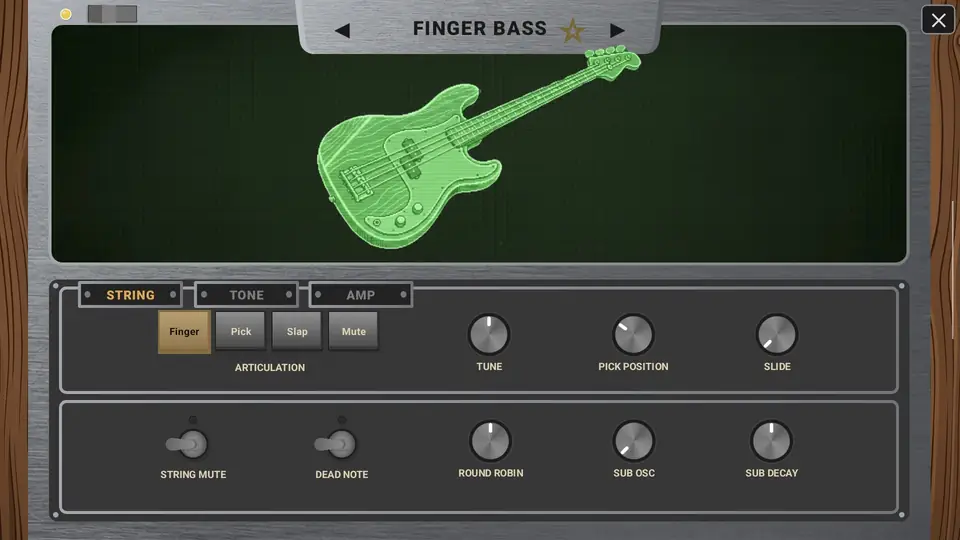
Task: Click the Pick Position knob
Action: pos(633,334)
